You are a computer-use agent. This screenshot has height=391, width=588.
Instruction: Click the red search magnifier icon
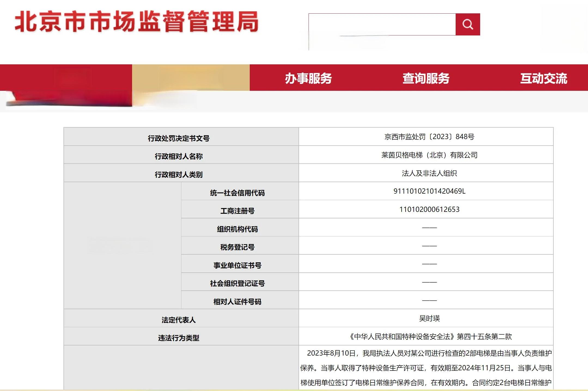[468, 24]
